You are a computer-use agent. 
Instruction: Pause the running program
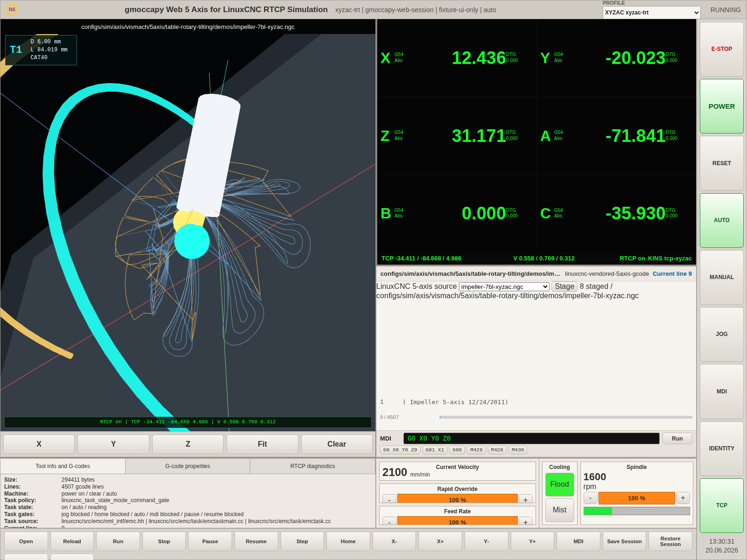(210, 541)
